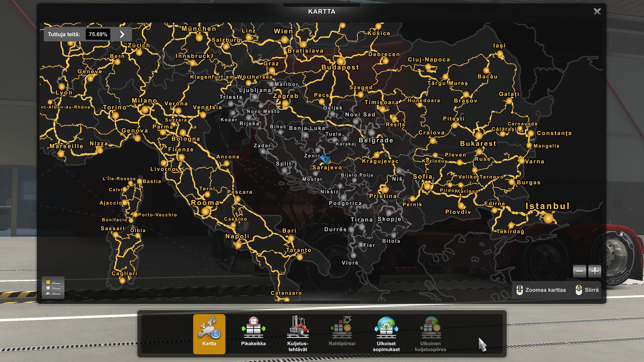Select the Milano city marker

(x=145, y=110)
